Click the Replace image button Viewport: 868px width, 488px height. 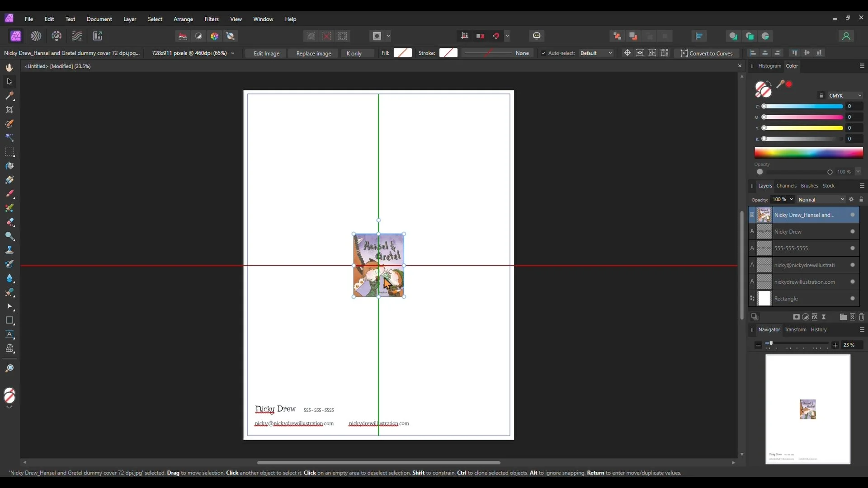313,53
